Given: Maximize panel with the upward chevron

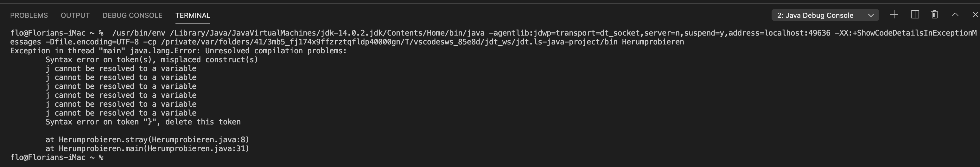Looking at the screenshot, I should click(x=955, y=15).
